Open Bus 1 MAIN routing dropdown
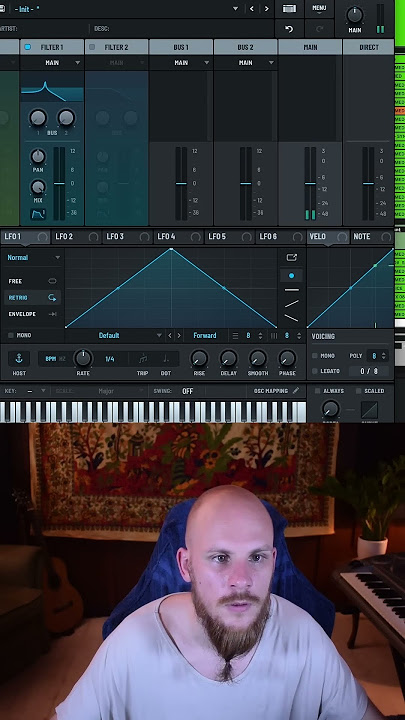The image size is (405, 720). 181,62
